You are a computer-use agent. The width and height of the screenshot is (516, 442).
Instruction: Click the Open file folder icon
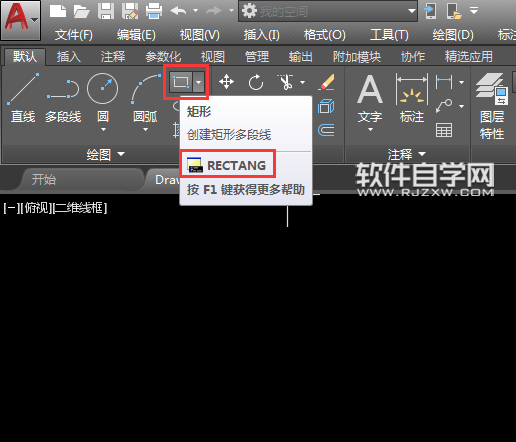(81, 11)
